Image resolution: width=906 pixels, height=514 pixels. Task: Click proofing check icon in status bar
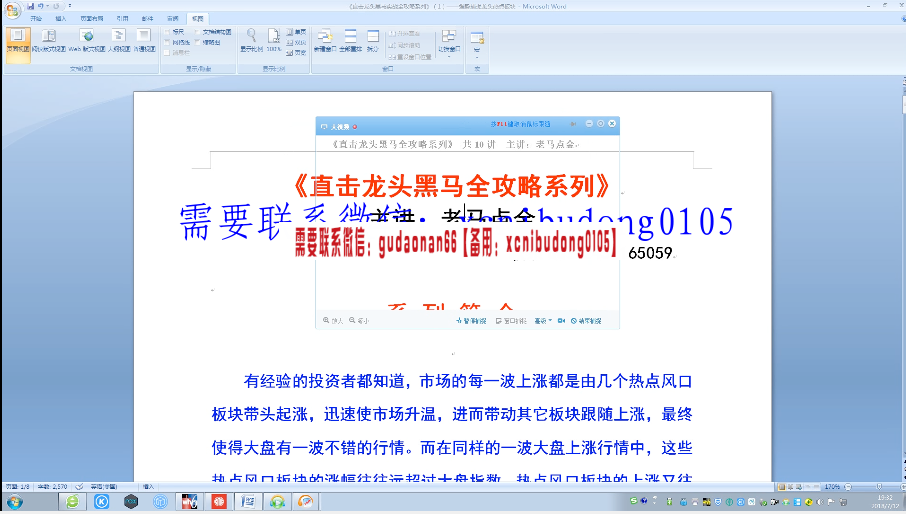click(x=79, y=487)
